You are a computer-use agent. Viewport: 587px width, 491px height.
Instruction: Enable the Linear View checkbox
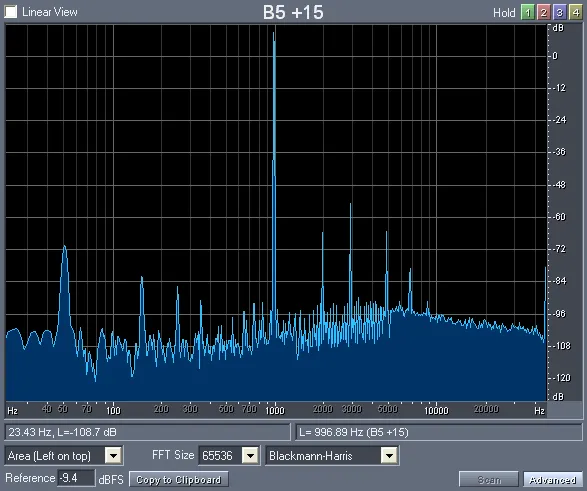click(10, 12)
